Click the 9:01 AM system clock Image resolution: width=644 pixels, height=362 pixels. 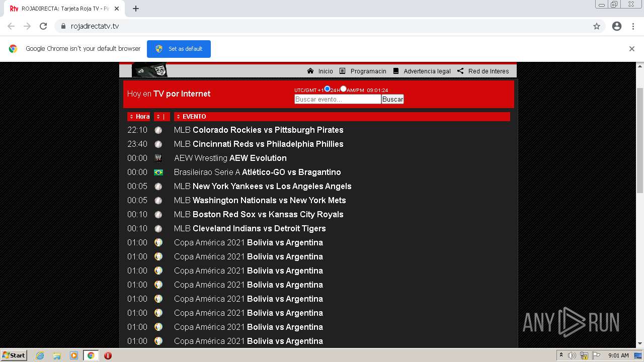[x=618, y=355]
